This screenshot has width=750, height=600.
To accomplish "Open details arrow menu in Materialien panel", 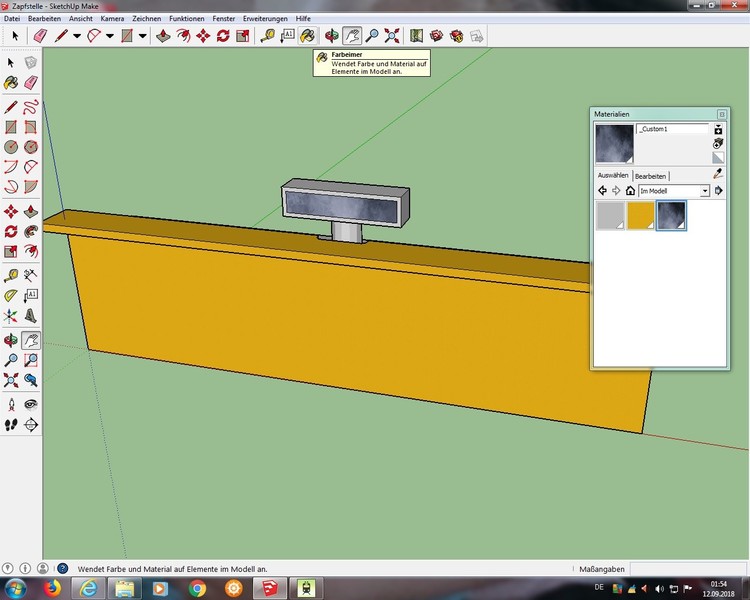I will [718, 190].
